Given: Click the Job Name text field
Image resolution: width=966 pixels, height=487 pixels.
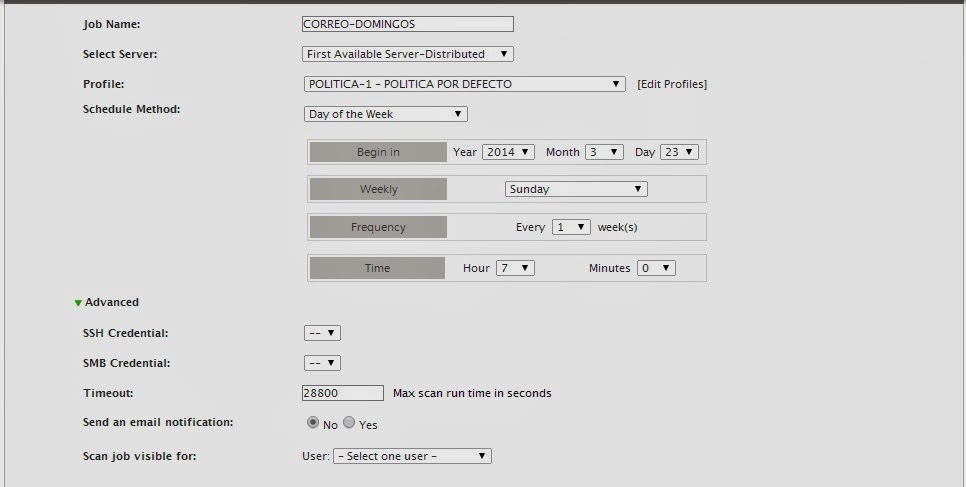Looking at the screenshot, I should [407, 24].
